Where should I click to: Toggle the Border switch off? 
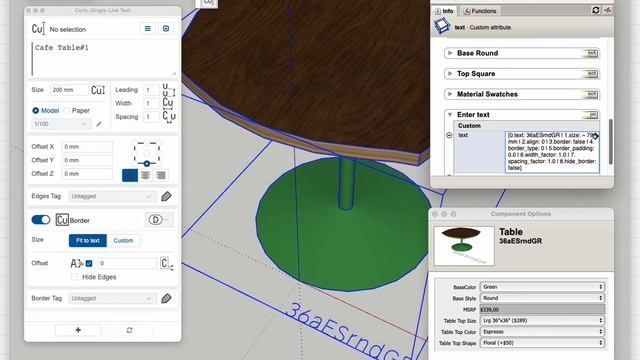tap(41, 220)
